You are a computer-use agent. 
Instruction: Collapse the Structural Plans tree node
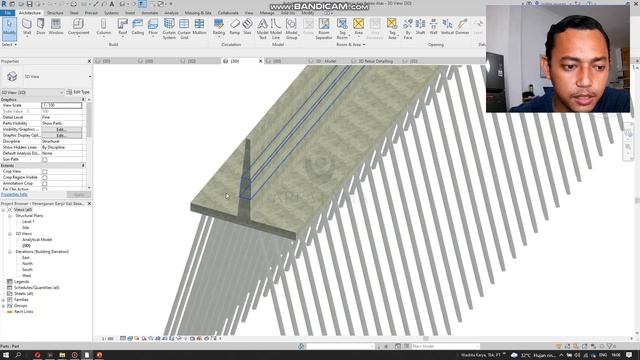tap(10, 216)
